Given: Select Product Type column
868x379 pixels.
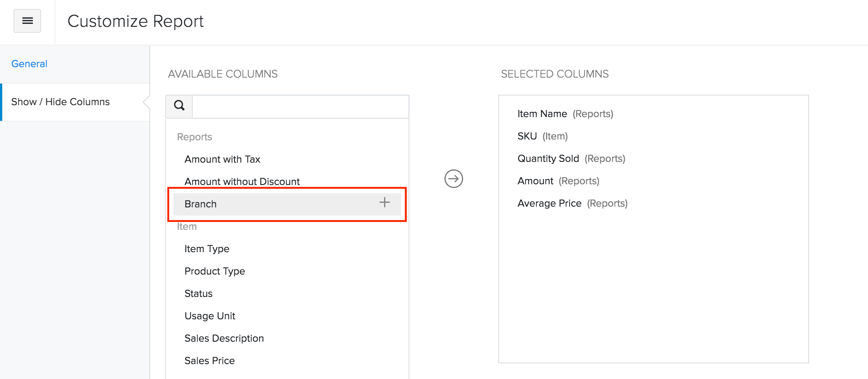Looking at the screenshot, I should pos(215,271).
